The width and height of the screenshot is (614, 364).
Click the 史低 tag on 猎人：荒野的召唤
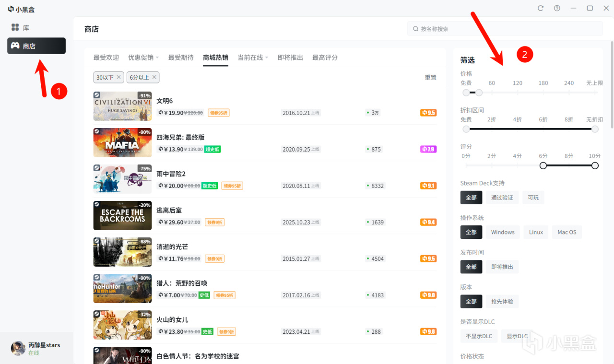click(205, 295)
